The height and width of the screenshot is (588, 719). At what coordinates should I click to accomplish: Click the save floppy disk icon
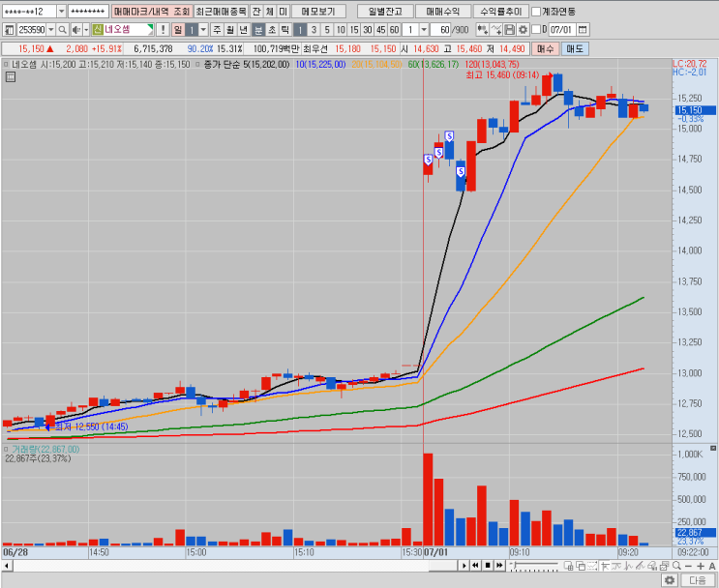pos(509,30)
